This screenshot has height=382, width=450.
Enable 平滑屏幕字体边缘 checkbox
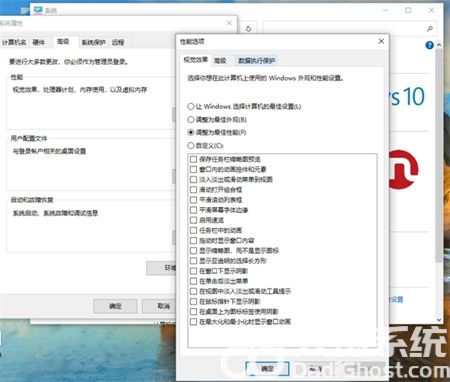193,210
